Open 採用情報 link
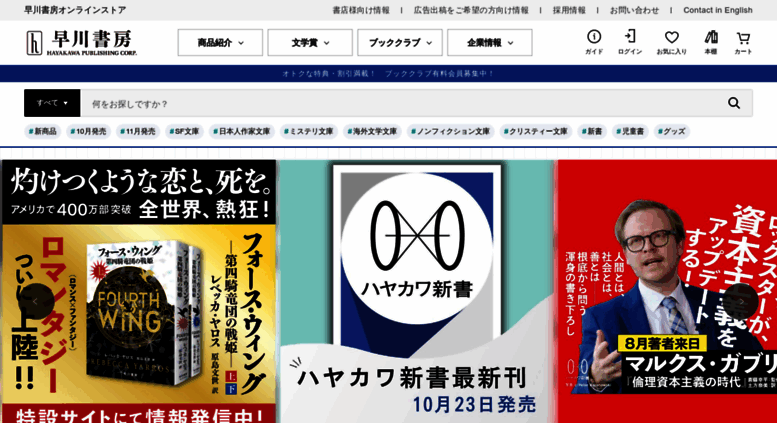 pyautogui.click(x=569, y=10)
